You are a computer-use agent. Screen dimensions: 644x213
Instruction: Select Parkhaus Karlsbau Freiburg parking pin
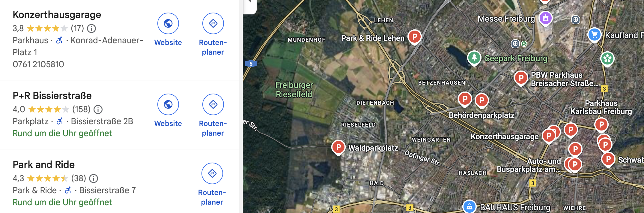(x=601, y=125)
